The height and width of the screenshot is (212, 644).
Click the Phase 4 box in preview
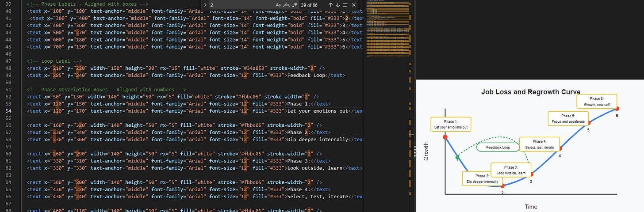540,144
